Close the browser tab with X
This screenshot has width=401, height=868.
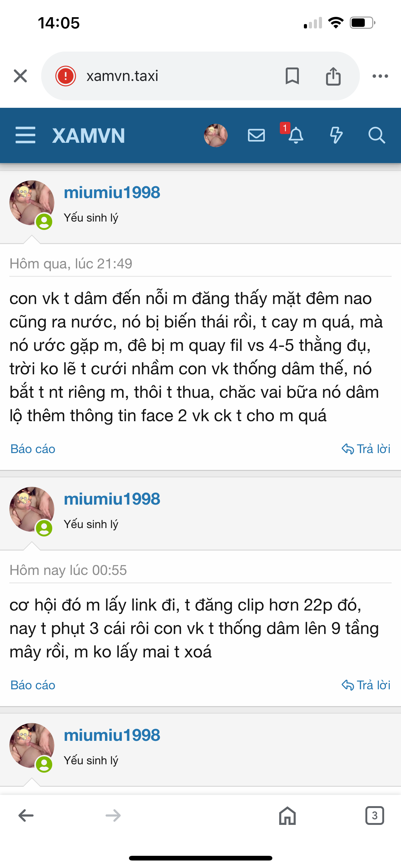pos(20,76)
